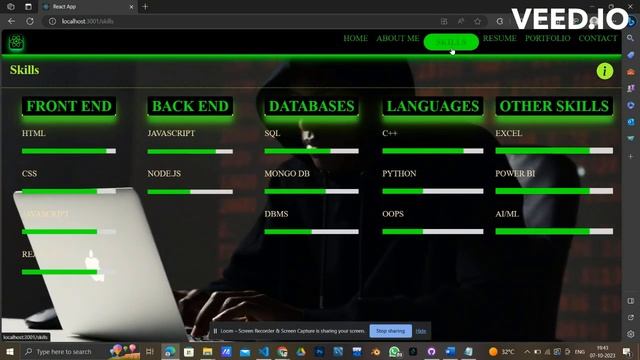Click the SQL skill label
The image size is (640, 360).
click(x=272, y=133)
